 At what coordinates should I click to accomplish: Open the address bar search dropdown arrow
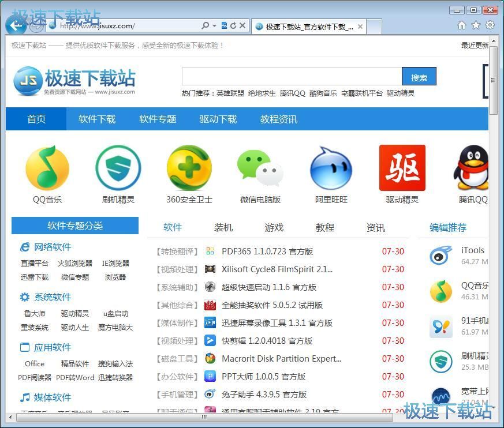tap(214, 26)
